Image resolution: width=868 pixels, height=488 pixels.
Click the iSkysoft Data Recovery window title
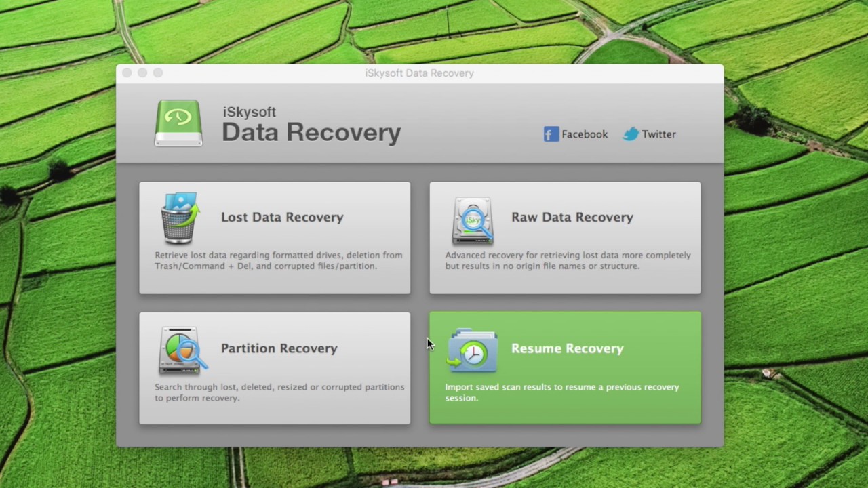[x=419, y=73]
